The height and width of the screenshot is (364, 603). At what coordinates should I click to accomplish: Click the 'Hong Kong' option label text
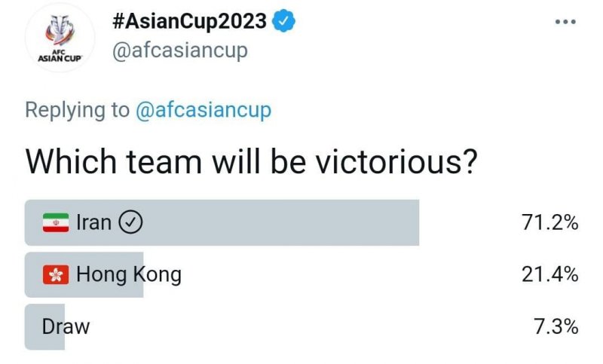(128, 274)
